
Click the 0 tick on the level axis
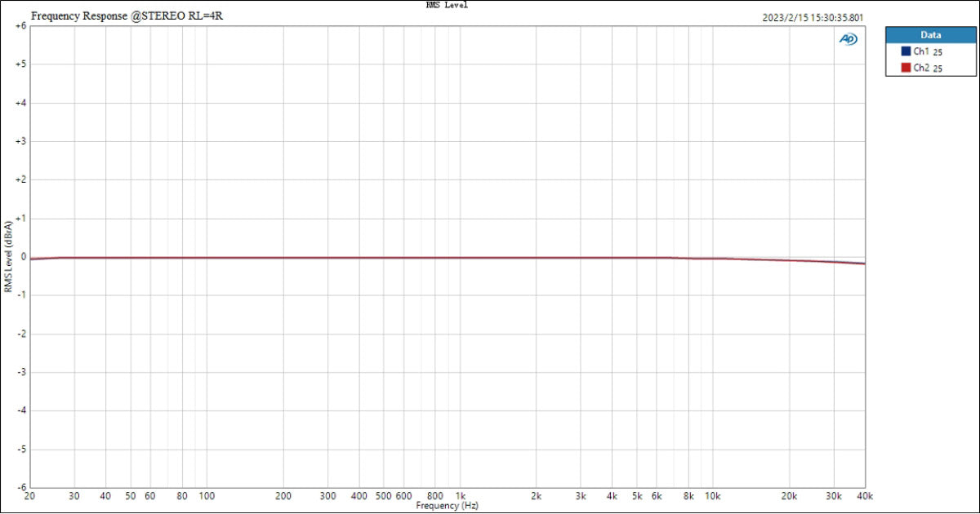[x=24, y=256]
